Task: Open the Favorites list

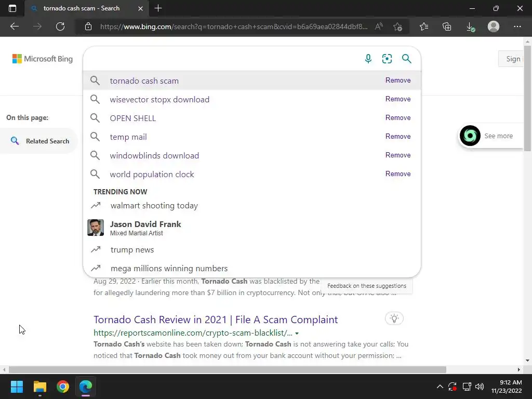Action: pyautogui.click(x=424, y=26)
